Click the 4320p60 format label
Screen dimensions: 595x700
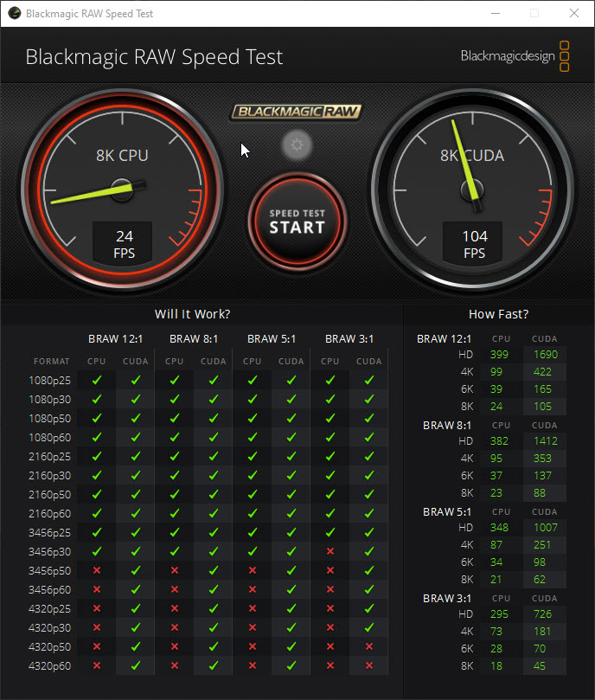click(x=49, y=666)
